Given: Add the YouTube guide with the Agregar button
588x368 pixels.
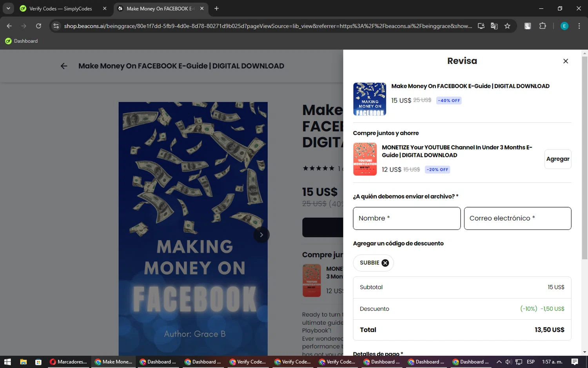Looking at the screenshot, I should pyautogui.click(x=557, y=159).
